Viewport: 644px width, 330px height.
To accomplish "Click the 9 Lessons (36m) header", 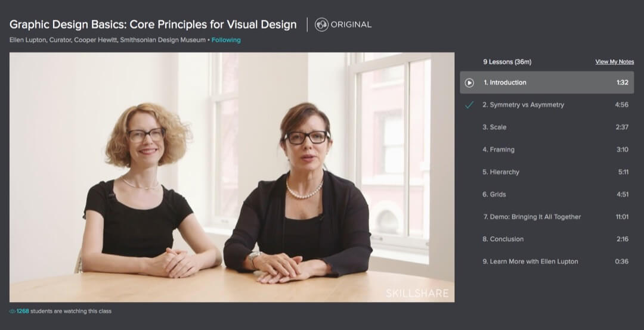I will pos(507,62).
